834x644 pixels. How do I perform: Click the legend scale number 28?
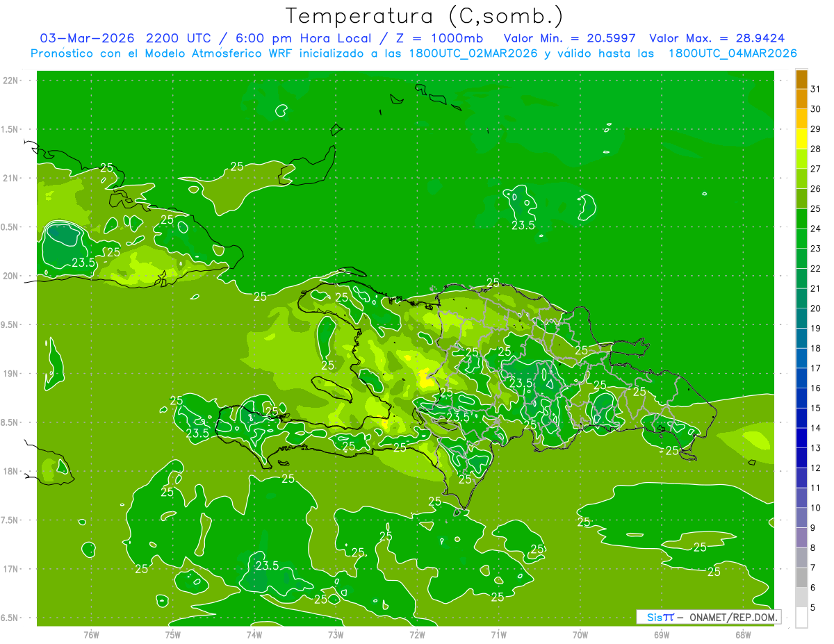tap(816, 149)
